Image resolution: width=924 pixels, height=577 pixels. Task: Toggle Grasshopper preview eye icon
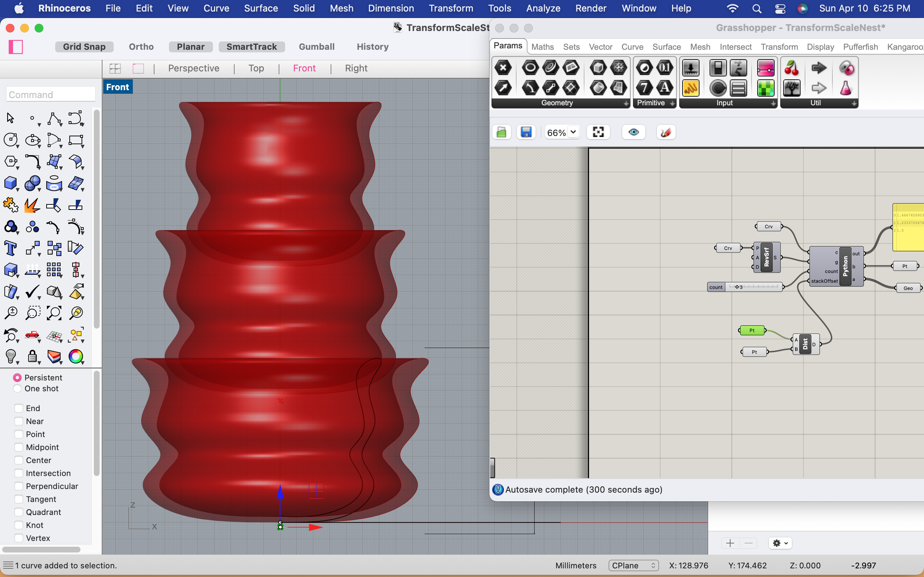[x=633, y=132]
